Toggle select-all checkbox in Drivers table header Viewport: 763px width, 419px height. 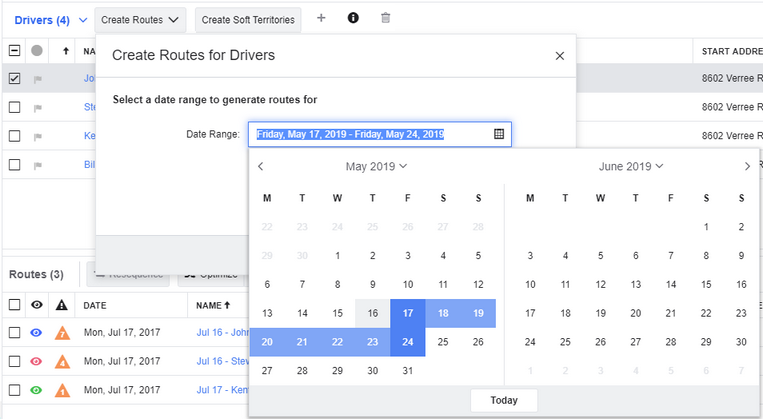click(15, 50)
